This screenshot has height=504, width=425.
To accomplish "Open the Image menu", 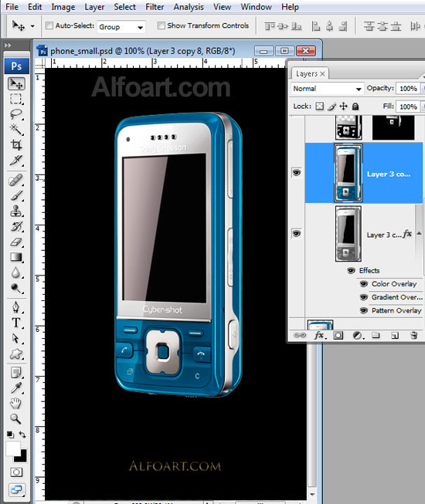I will click(63, 7).
